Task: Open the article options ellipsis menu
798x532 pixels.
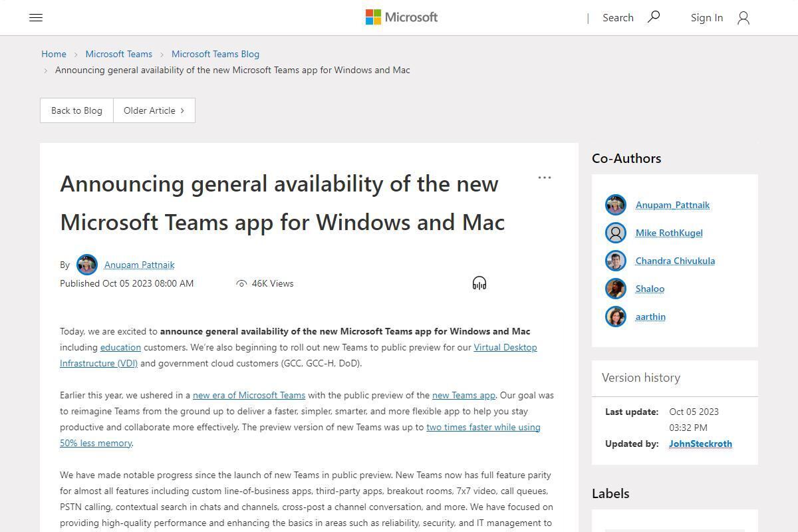Action: coord(545,178)
